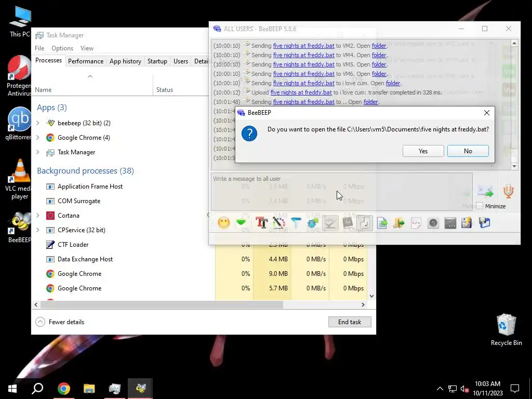This screenshot has height=399, width=532.
Task: Tick the Minimize checkbox in BeeBEEP
Action: point(480,206)
